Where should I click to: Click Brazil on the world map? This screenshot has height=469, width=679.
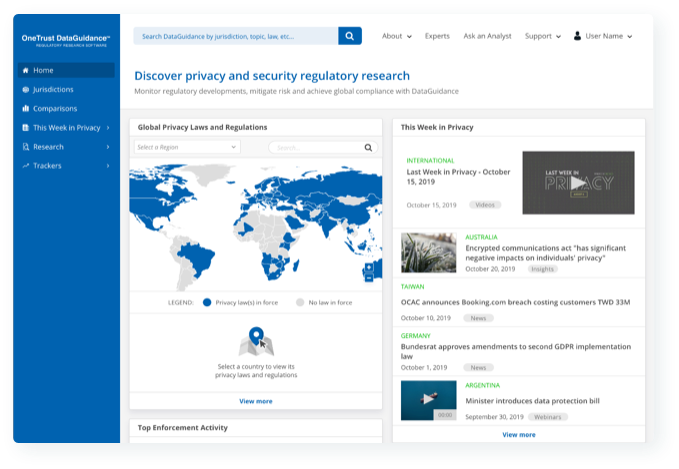pyautogui.click(x=196, y=259)
